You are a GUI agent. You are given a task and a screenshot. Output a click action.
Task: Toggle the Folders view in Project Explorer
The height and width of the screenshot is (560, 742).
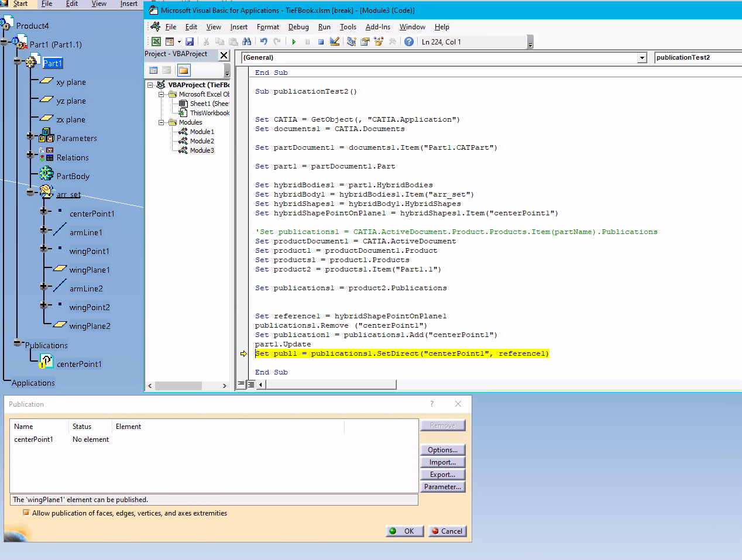[x=184, y=70]
